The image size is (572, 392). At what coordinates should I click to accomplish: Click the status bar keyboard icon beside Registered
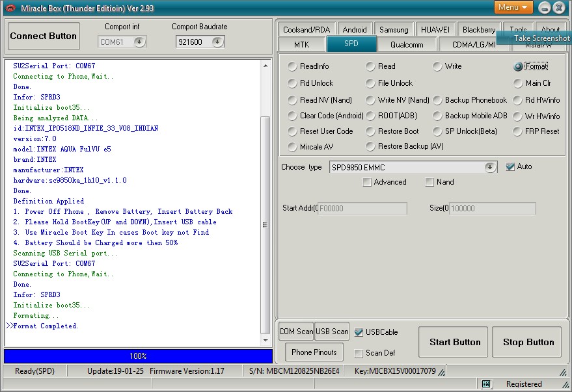pyautogui.click(x=486, y=384)
